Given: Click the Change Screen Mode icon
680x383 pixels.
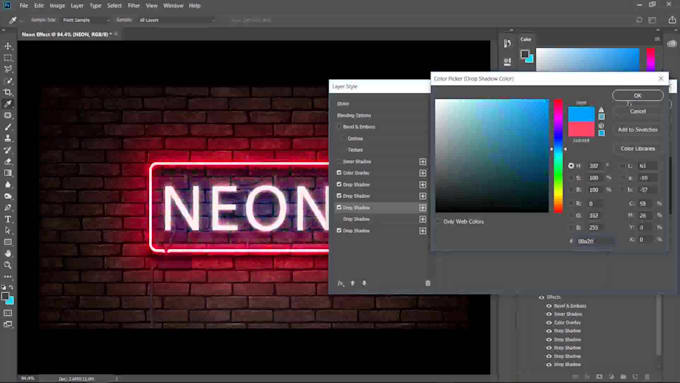Looking at the screenshot, I should point(8,324).
